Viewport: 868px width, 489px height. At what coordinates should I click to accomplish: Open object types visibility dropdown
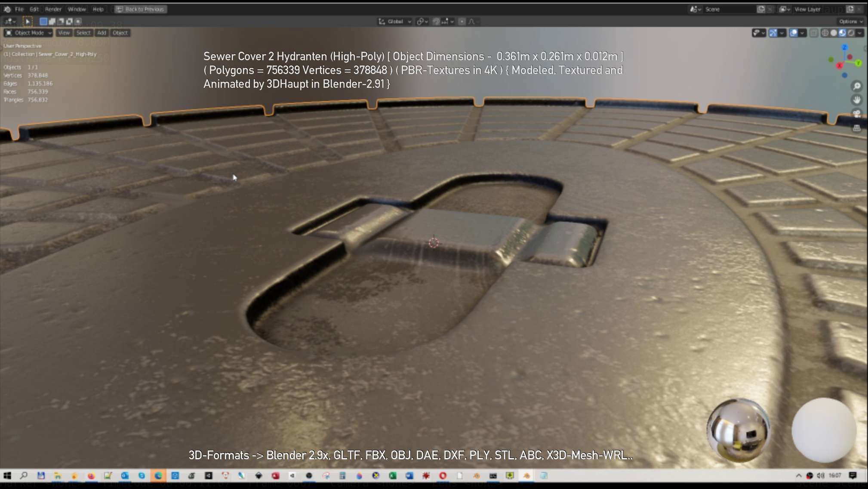click(x=759, y=33)
